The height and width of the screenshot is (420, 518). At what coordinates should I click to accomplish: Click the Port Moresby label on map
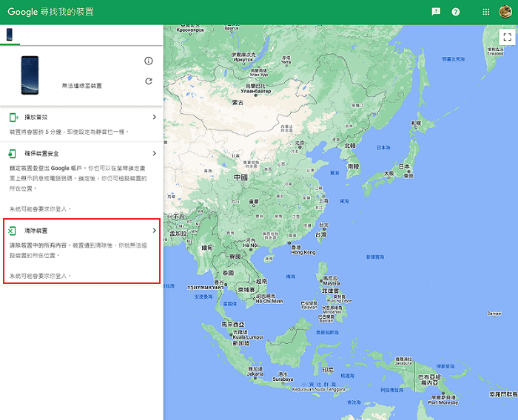[x=443, y=402]
